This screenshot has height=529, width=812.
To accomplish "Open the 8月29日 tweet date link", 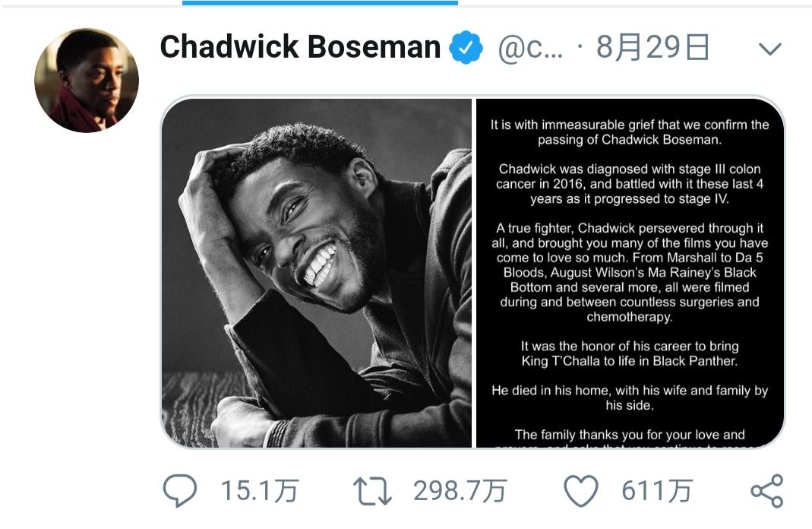I will (x=653, y=48).
